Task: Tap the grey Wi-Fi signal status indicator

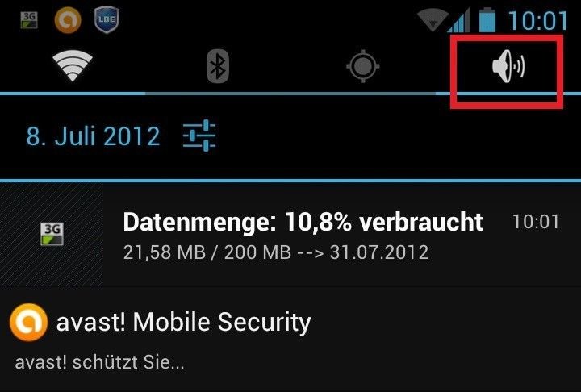Action: point(432,21)
